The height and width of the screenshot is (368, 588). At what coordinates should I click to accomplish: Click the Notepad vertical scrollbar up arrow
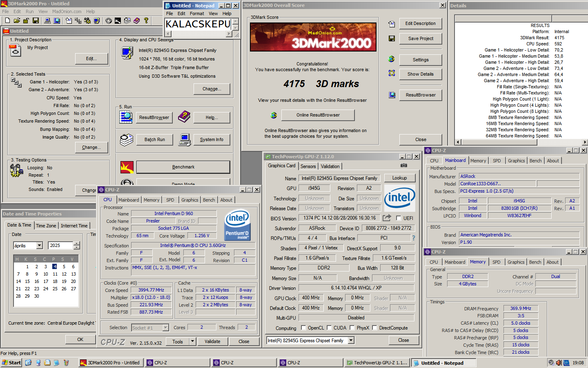[x=235, y=21]
